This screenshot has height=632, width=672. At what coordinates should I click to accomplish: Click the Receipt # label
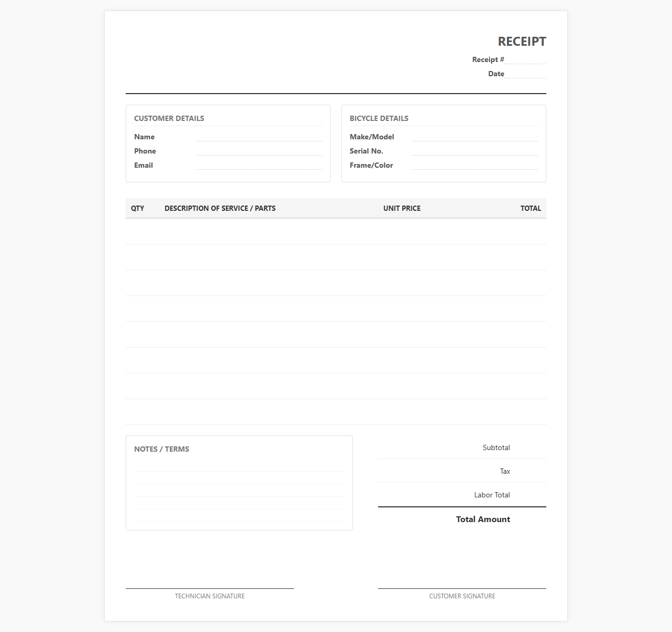point(488,59)
